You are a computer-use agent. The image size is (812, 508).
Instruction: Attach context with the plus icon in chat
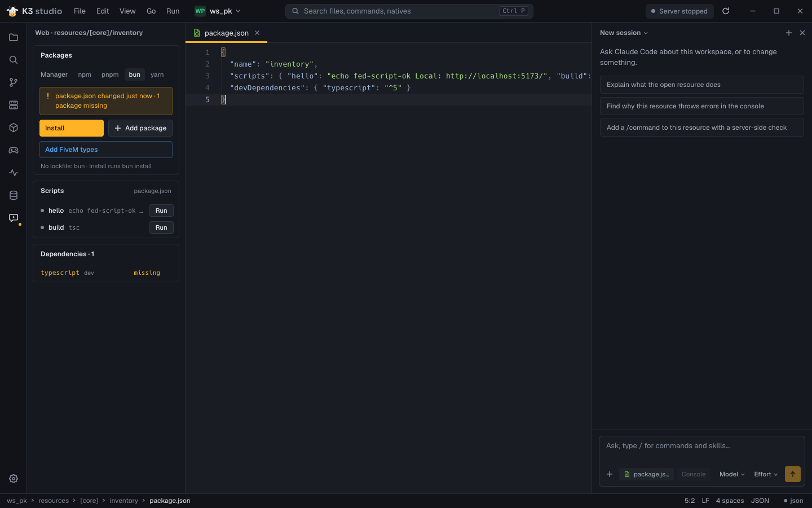pos(610,474)
